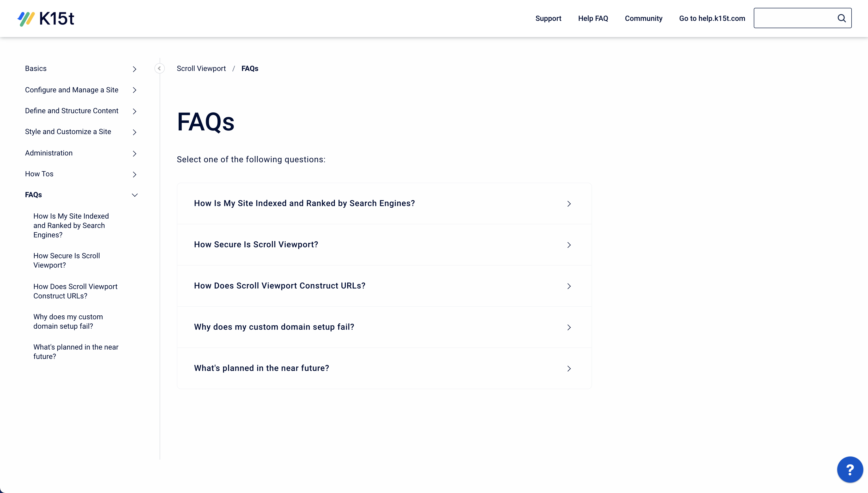Select FAQs in the sidebar
This screenshot has height=493, width=868.
pos(33,195)
